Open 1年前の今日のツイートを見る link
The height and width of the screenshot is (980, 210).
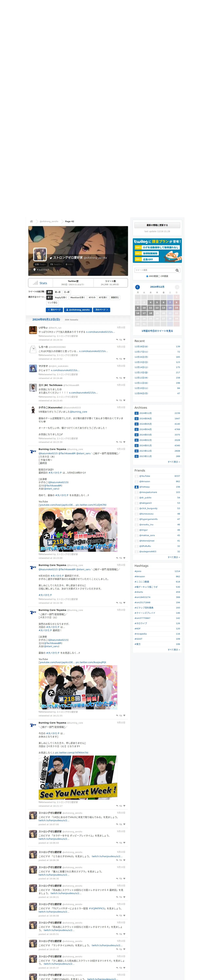tap(157, 331)
